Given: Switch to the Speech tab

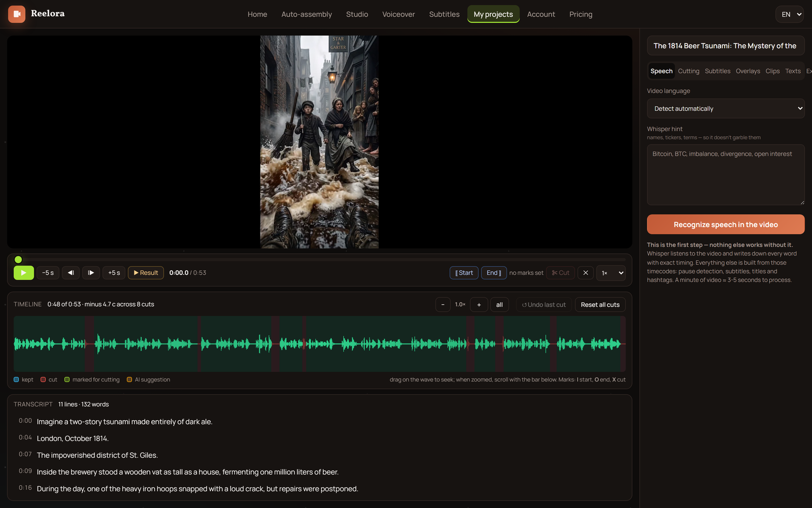Looking at the screenshot, I should point(661,71).
